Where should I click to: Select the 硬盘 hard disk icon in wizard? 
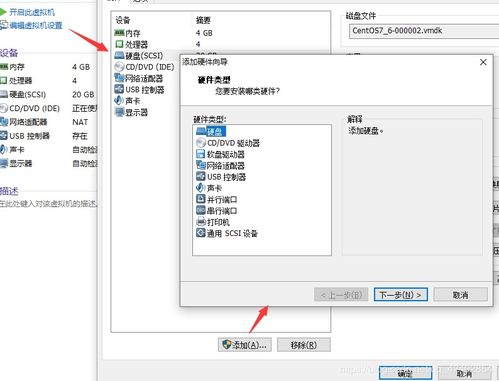(201, 131)
